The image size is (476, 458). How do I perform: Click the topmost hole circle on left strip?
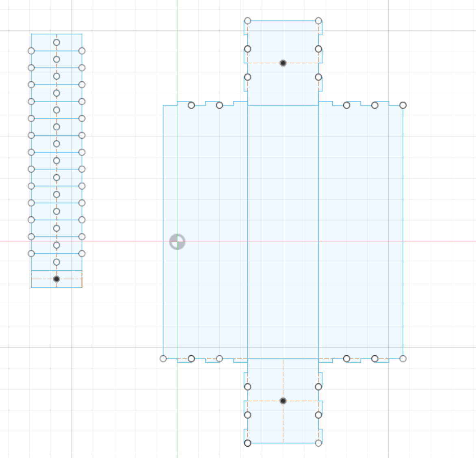[x=56, y=41]
